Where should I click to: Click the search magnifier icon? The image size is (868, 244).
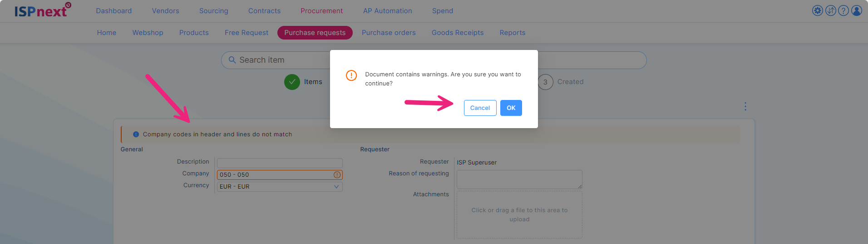point(232,60)
